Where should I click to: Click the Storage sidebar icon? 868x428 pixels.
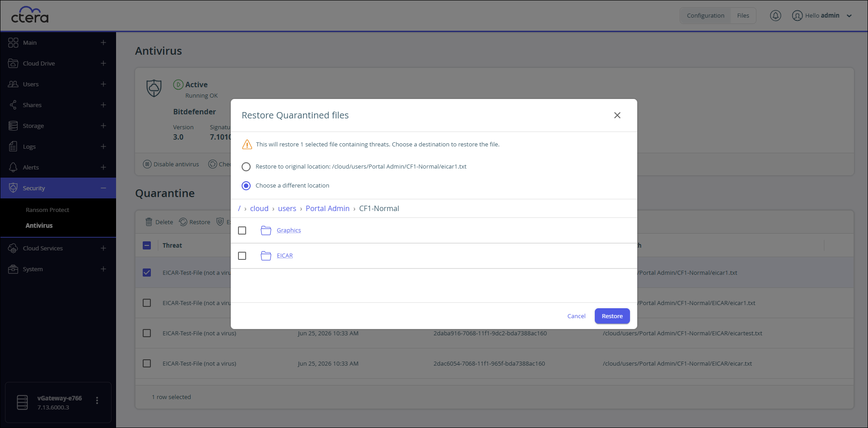13,126
